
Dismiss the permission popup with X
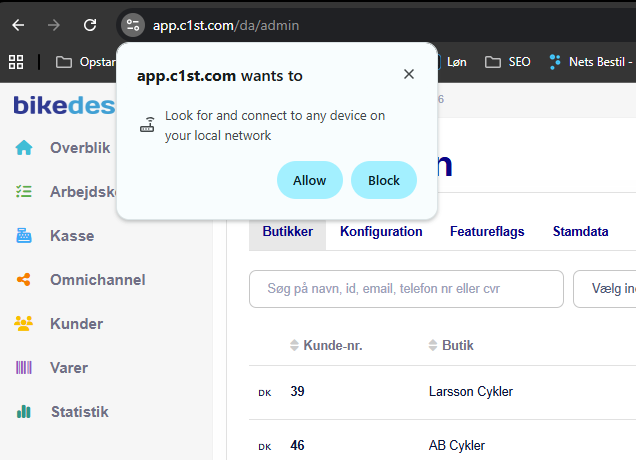point(408,74)
